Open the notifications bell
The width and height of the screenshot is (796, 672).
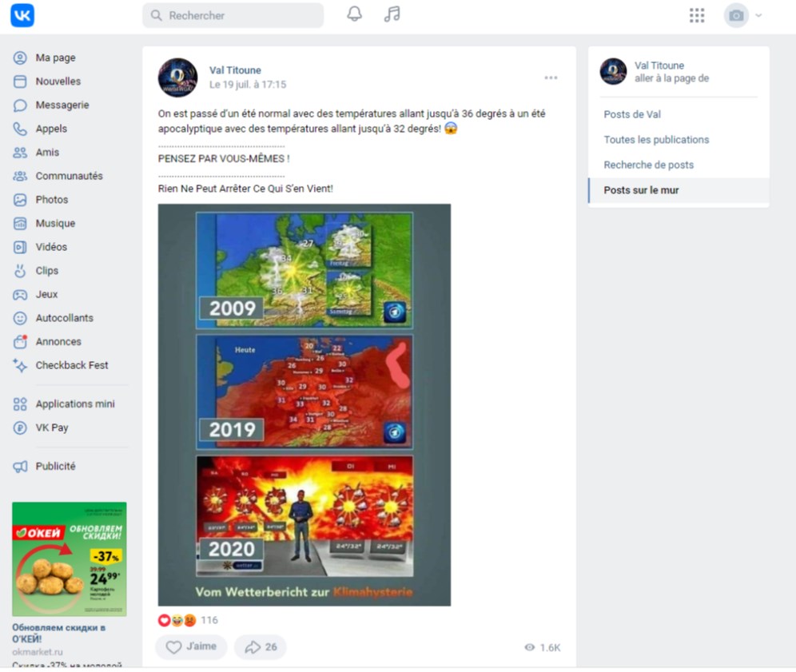point(354,14)
